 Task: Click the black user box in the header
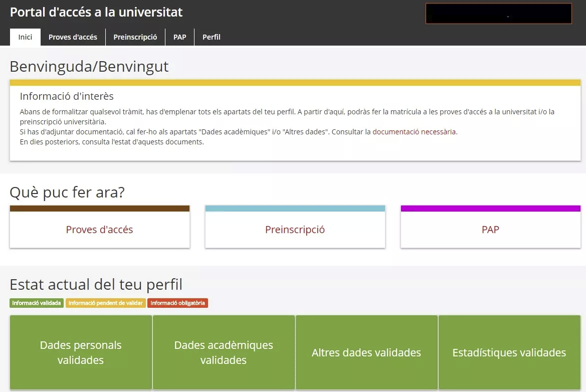[498, 14]
